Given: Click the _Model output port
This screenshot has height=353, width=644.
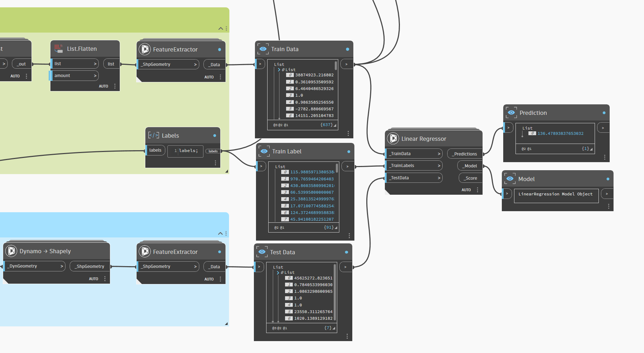Looking at the screenshot, I should coord(470,166).
